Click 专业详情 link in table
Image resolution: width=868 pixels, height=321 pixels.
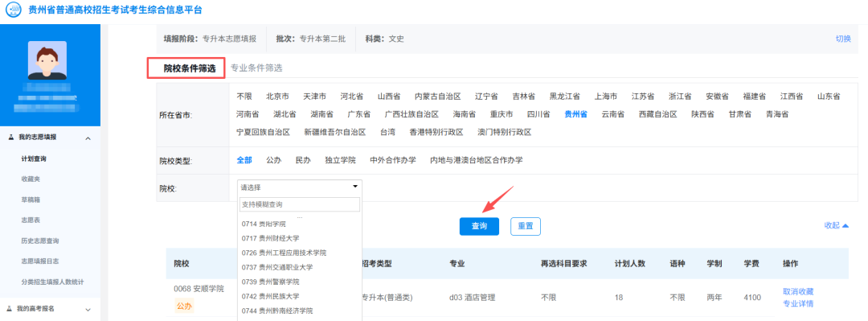(x=798, y=303)
